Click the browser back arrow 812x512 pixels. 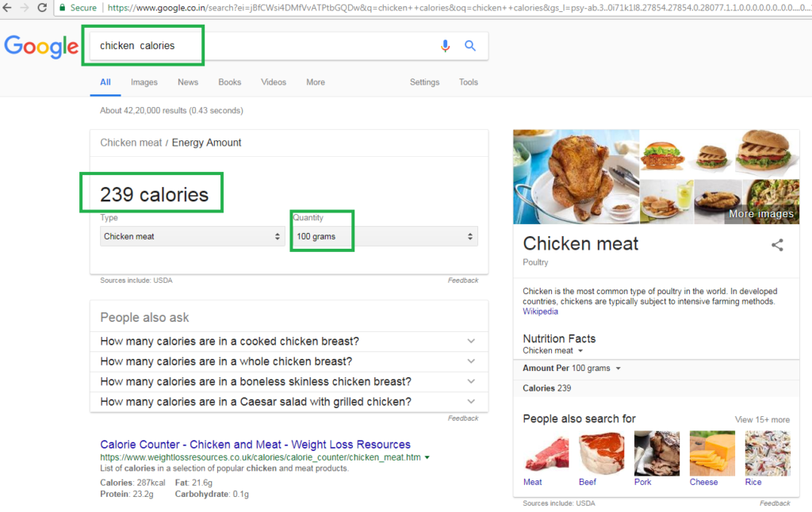click(x=8, y=8)
